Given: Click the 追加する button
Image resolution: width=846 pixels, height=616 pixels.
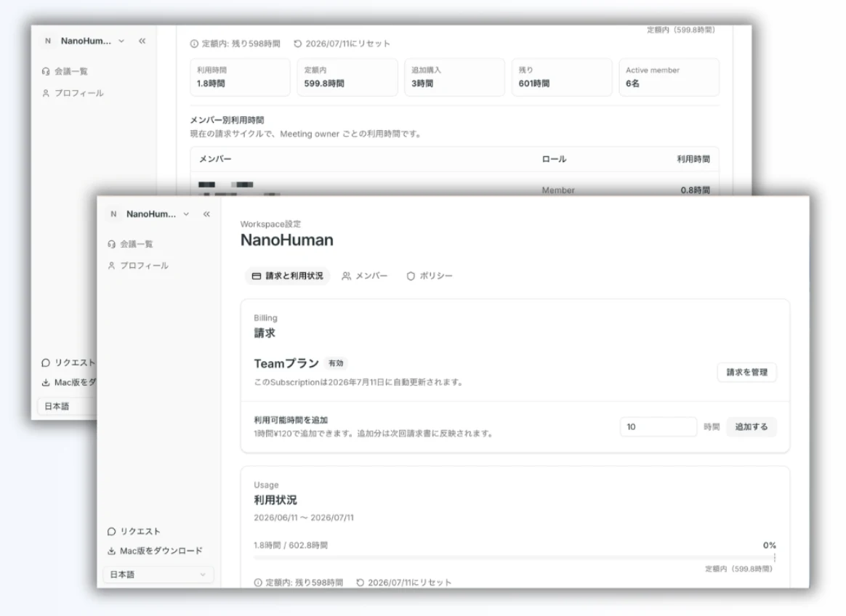Looking at the screenshot, I should (x=751, y=426).
